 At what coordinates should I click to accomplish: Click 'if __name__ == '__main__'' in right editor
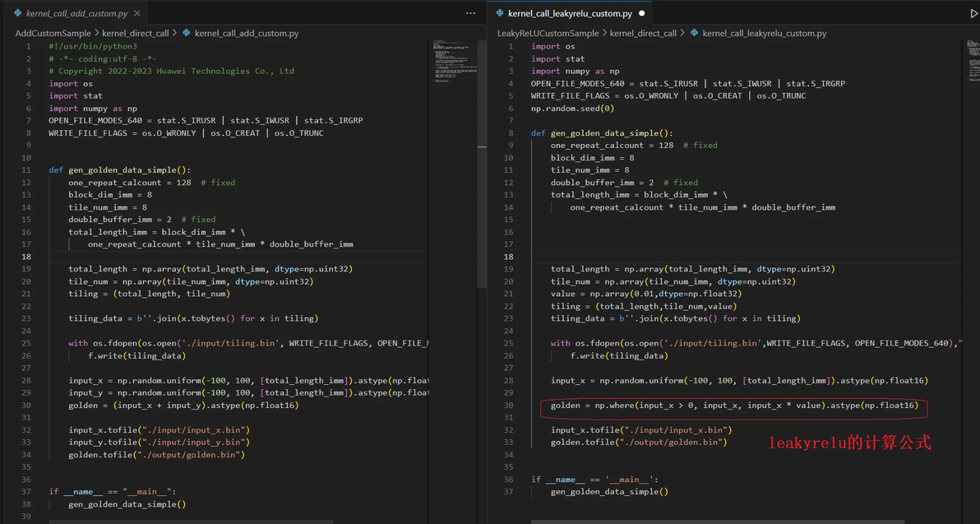[x=594, y=480]
